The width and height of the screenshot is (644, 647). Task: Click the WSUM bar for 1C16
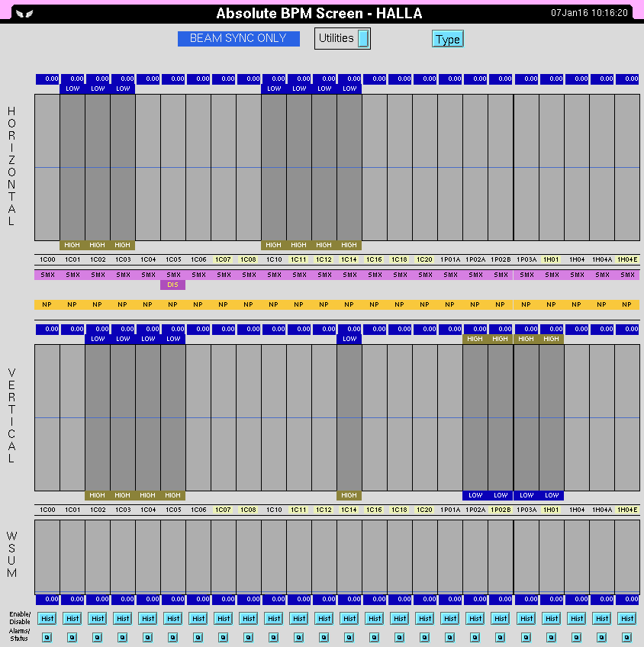tap(375, 557)
